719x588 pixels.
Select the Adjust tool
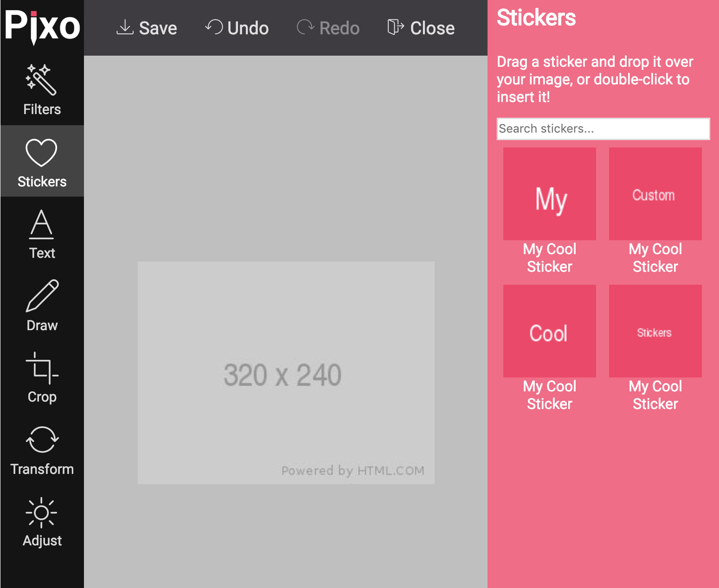click(x=42, y=522)
